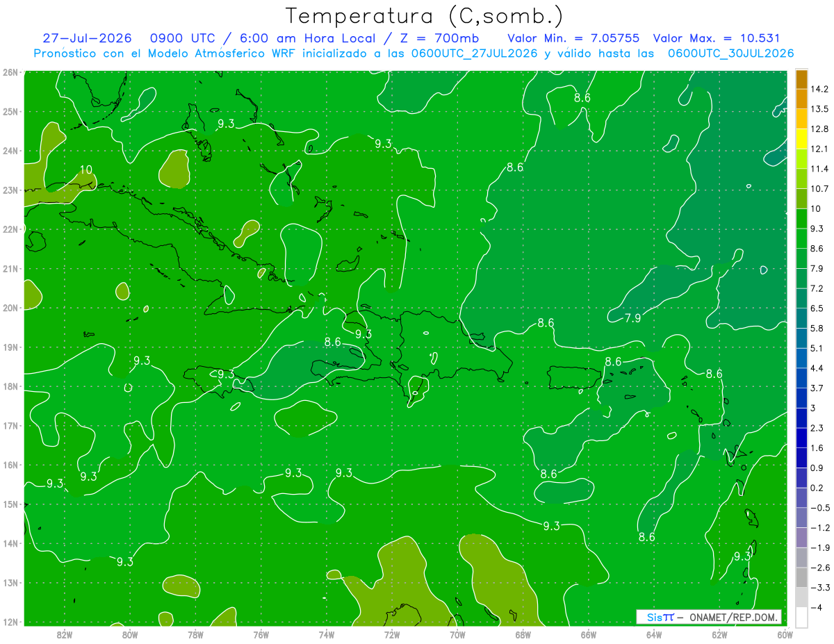Select the "27-Jul-2026" date text
This screenshot has height=644, width=834.
[87, 38]
